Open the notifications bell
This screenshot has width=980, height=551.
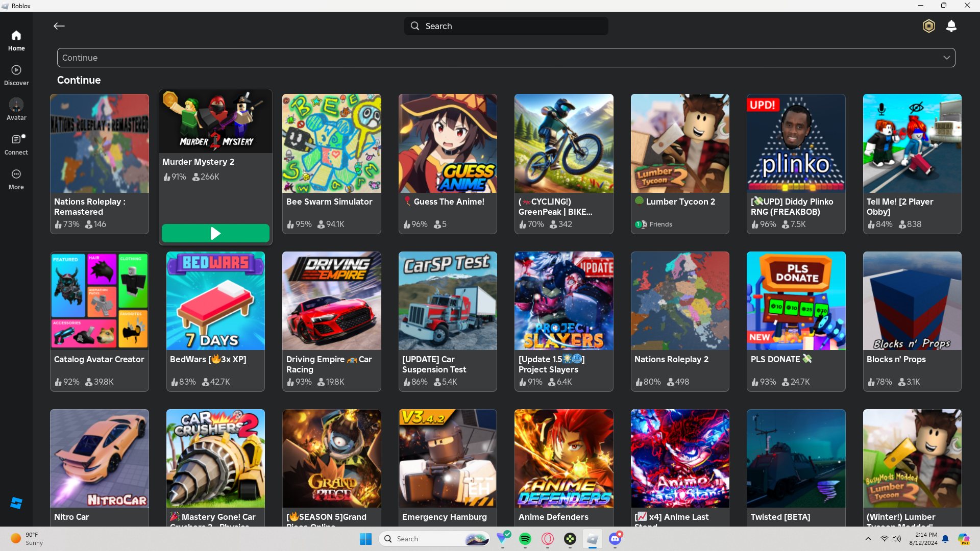[951, 26]
